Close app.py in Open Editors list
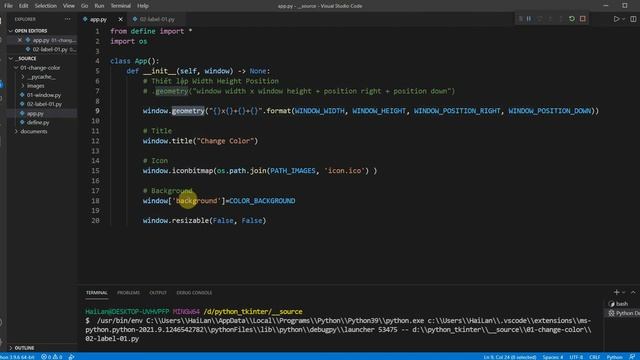The image size is (640, 360). (20, 40)
